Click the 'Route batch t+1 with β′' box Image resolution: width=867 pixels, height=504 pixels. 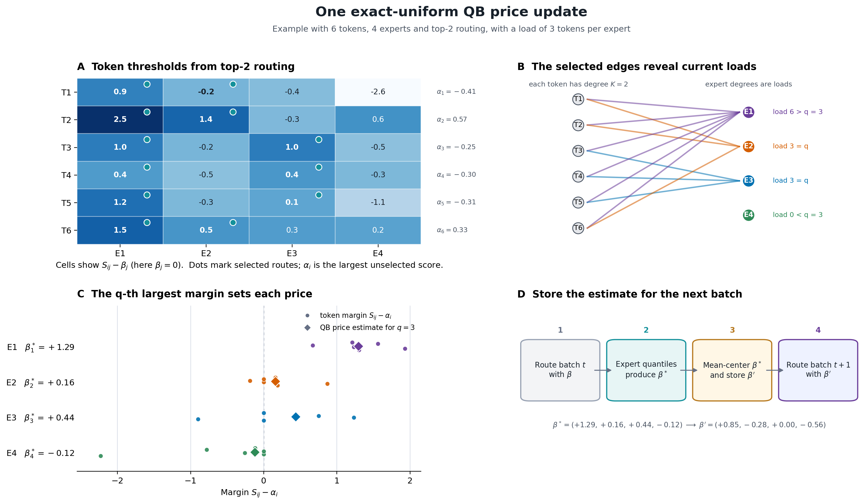(818, 370)
